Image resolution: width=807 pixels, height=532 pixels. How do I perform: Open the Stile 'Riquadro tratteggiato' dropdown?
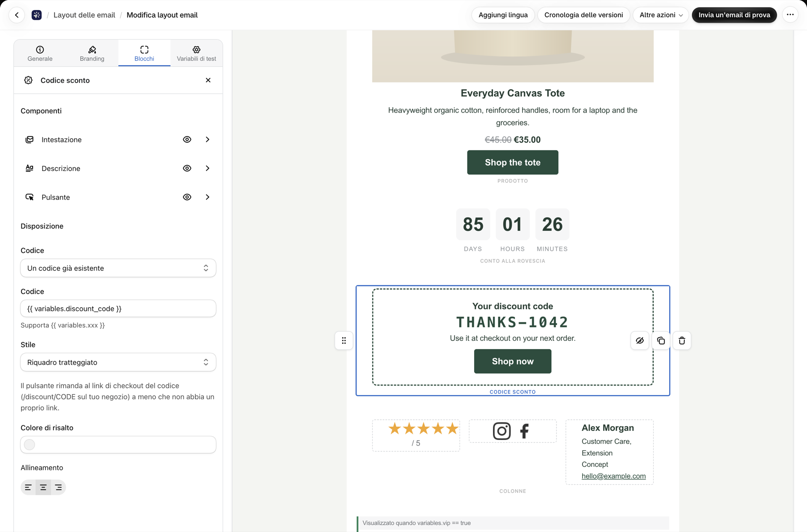click(x=118, y=362)
